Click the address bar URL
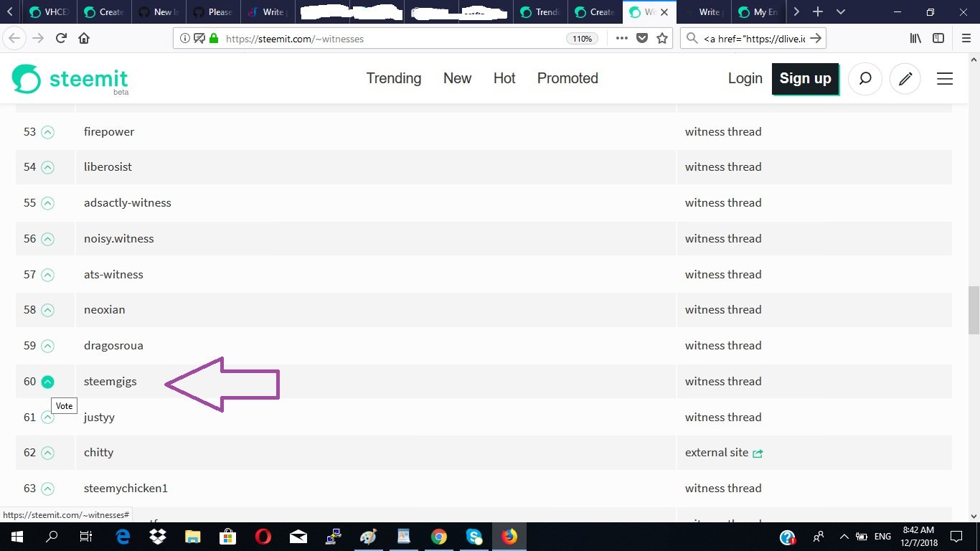The height and width of the screenshot is (551, 980). coord(295,39)
